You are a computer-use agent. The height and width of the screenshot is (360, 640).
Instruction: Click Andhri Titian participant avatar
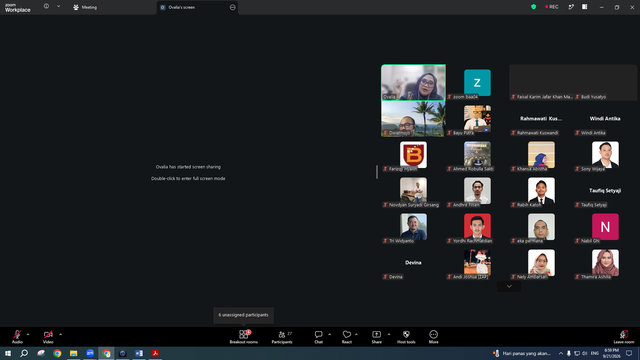pyautogui.click(x=477, y=191)
